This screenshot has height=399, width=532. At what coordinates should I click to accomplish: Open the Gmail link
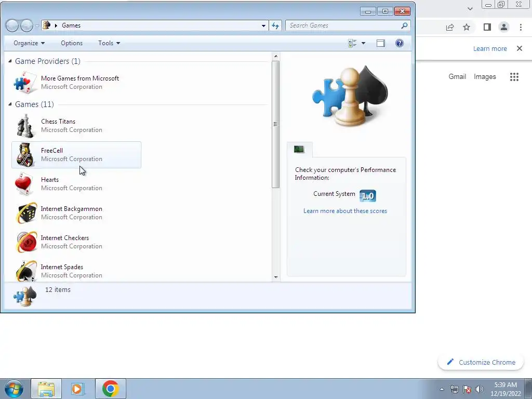point(457,77)
